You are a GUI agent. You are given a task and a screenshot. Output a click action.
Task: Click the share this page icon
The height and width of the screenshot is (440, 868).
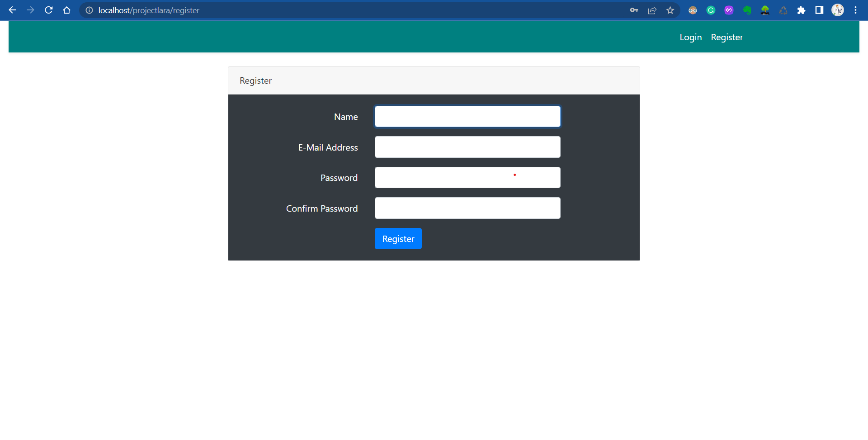(652, 10)
